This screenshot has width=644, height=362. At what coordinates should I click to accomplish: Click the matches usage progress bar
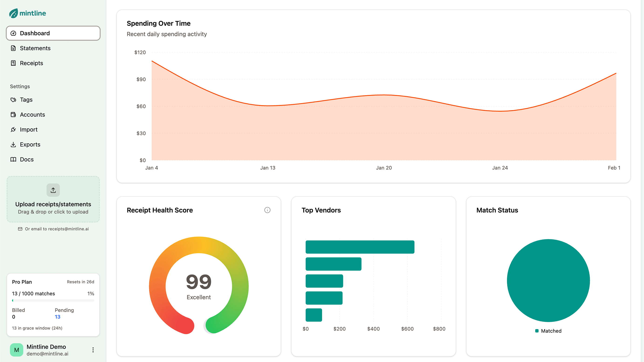[x=53, y=301]
